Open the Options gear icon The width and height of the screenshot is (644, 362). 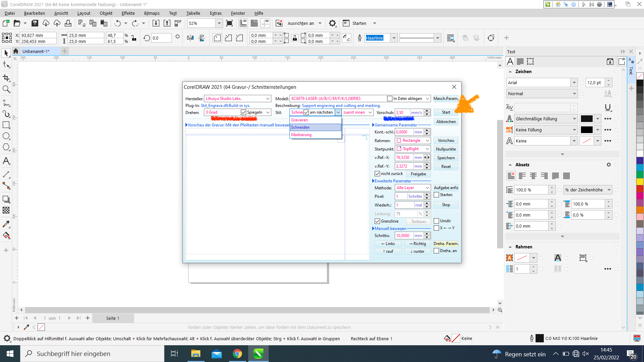coord(332,23)
